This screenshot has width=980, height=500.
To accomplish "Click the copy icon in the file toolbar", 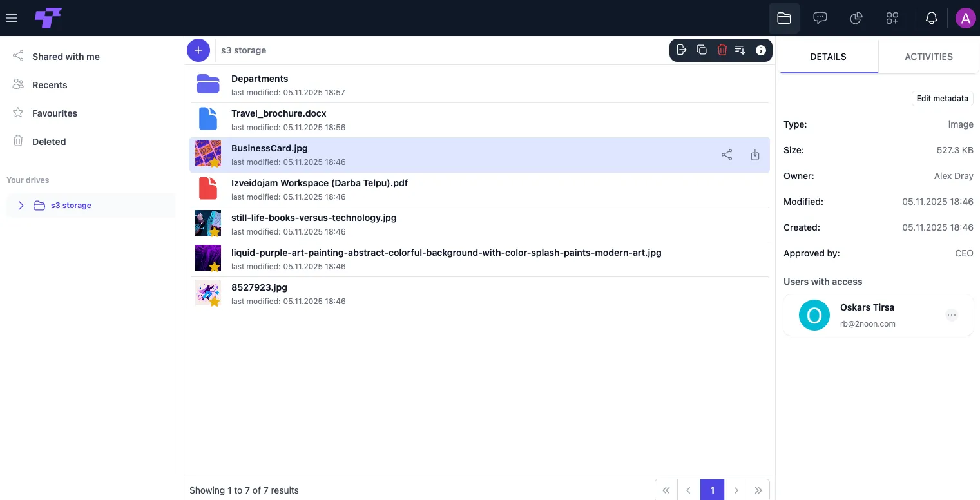I will coord(702,50).
